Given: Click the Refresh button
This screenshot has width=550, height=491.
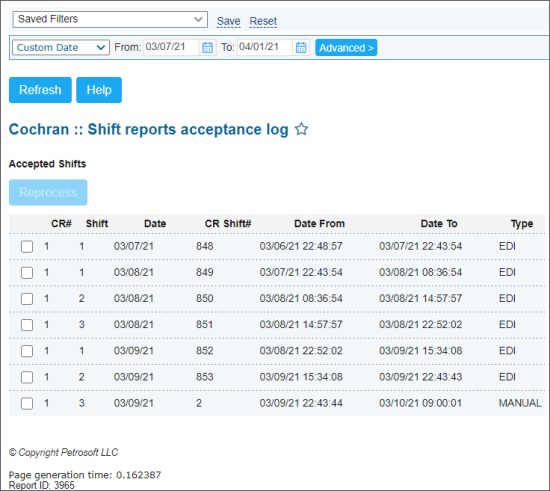Looking at the screenshot, I should [x=40, y=90].
